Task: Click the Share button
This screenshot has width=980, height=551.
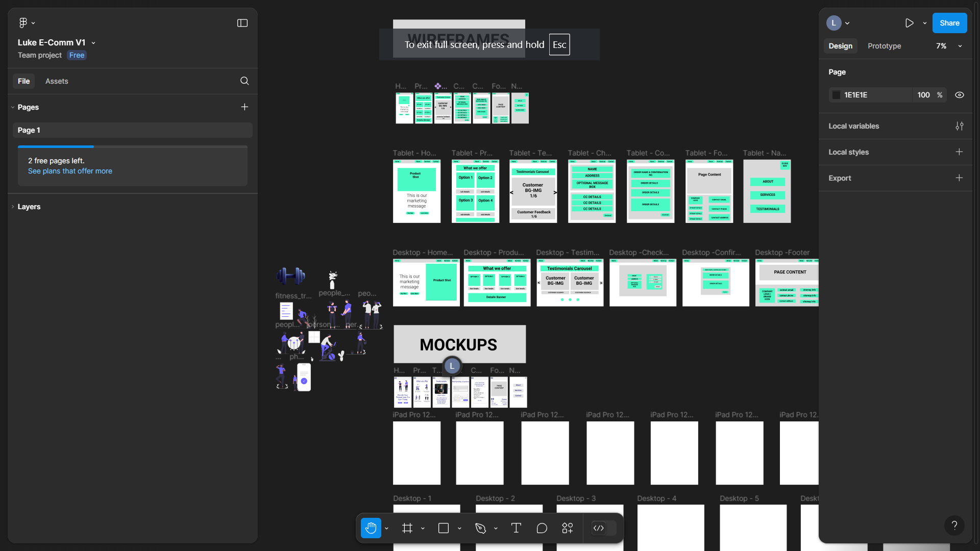Action: [x=949, y=23]
